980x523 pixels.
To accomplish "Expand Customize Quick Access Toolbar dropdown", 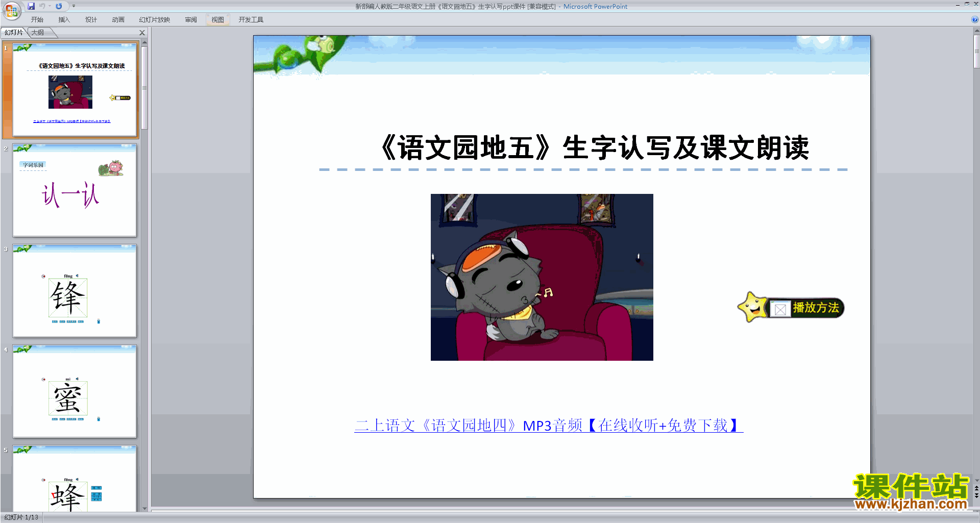I will point(73,6).
